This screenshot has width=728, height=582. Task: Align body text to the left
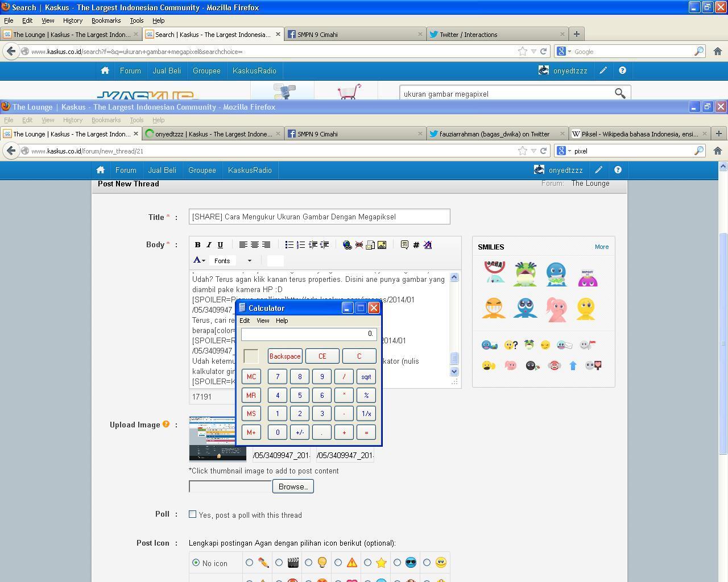tap(243, 245)
